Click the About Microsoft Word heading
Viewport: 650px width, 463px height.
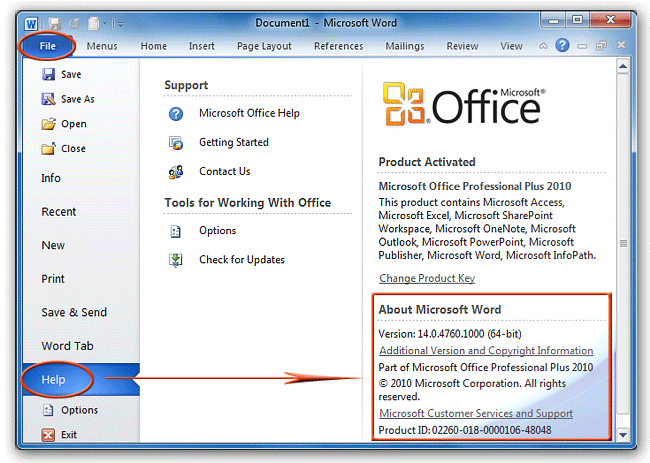(440, 310)
